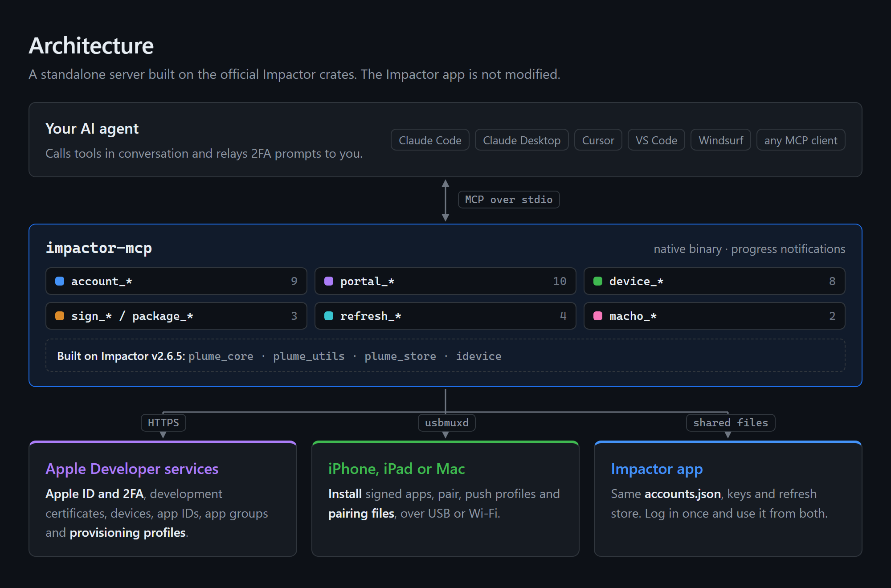The width and height of the screenshot is (891, 588).
Task: Pick the VS Code chip
Action: pos(656,140)
